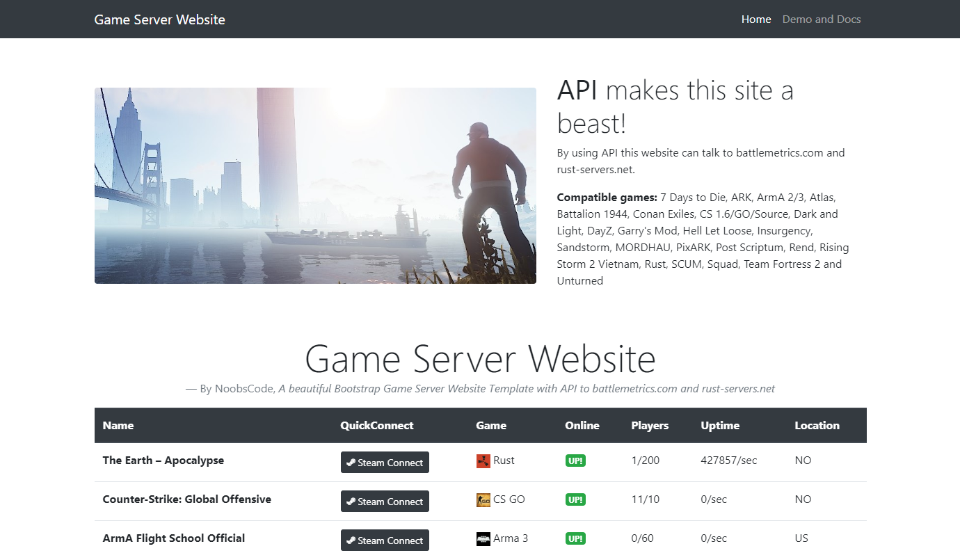Click the Arma 3 game icon
Viewport: 960px width, 560px height.
483,538
